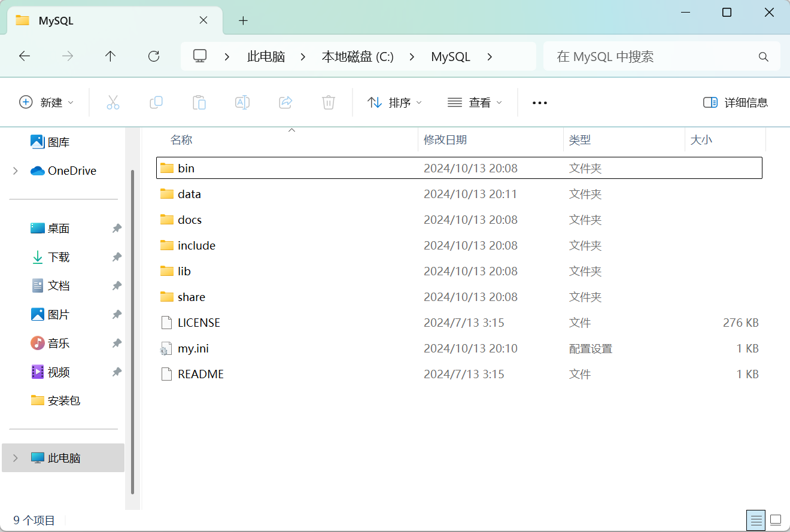Open the 查看 view dropdown

pos(475,102)
